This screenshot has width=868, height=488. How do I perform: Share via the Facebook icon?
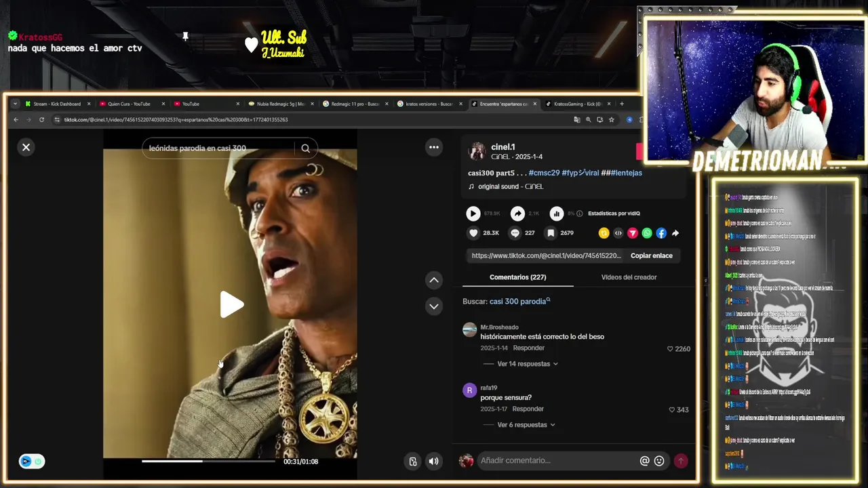[x=661, y=233]
